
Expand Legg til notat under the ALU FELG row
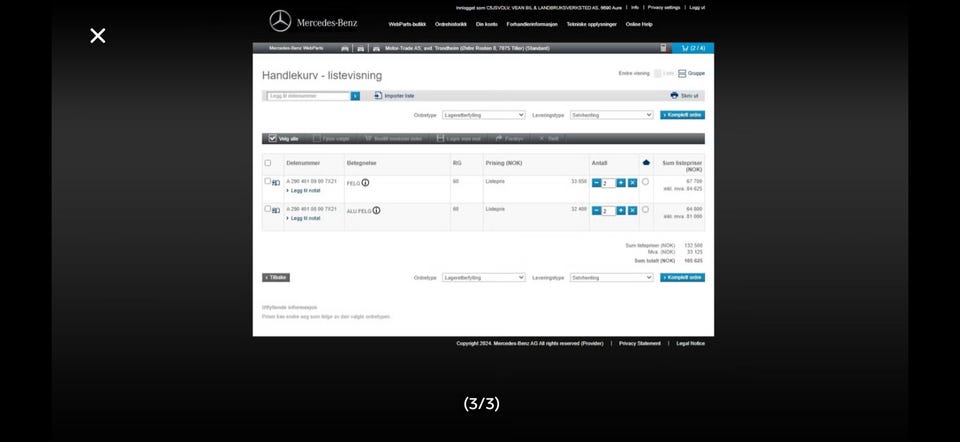[303, 219]
